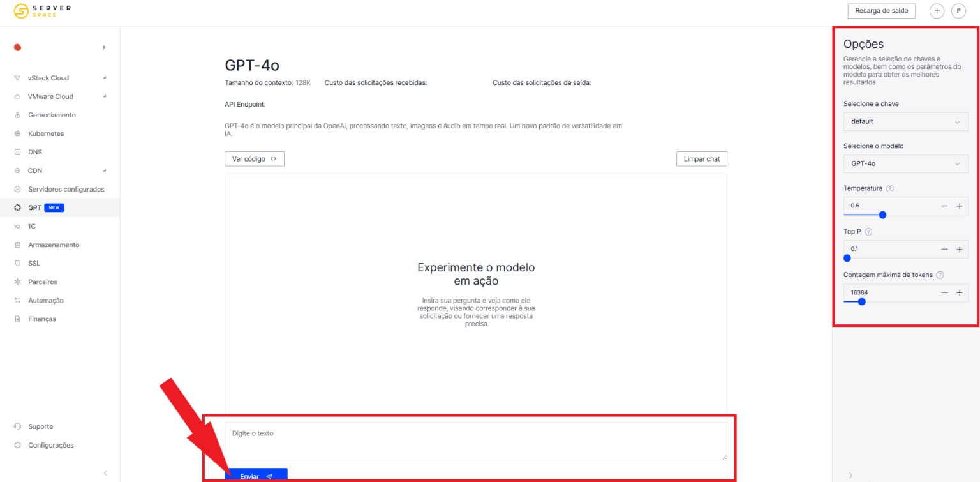Image resolution: width=980 pixels, height=482 pixels.
Task: Click the Server Space logo
Action: 41,11
